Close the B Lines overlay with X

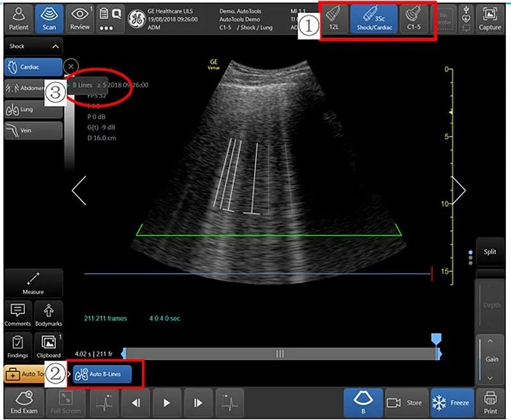[x=71, y=66]
